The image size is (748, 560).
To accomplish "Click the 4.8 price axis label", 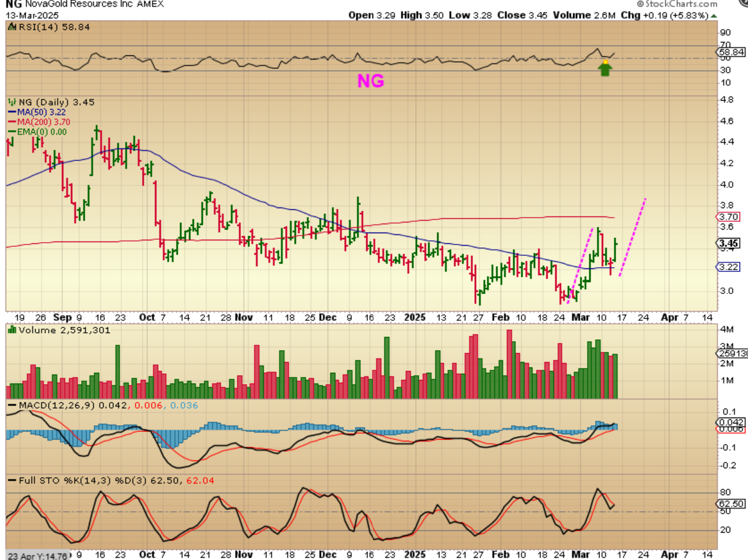I will coord(727,100).
